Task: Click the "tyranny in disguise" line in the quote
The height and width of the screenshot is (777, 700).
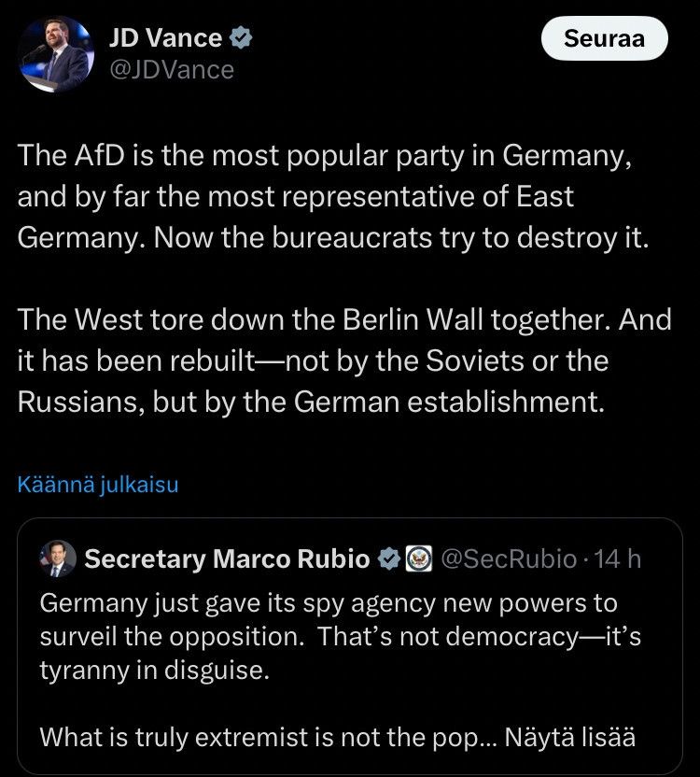Action: click(155, 671)
